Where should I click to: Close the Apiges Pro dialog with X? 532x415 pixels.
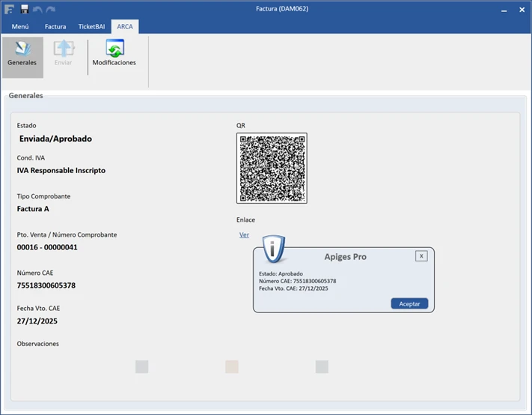click(421, 256)
